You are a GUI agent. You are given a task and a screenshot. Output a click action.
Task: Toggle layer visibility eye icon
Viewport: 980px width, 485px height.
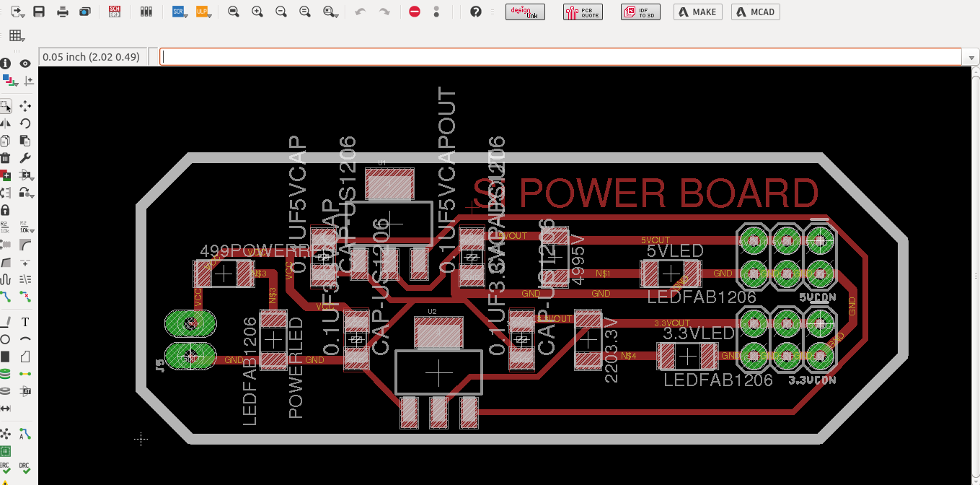(x=25, y=64)
